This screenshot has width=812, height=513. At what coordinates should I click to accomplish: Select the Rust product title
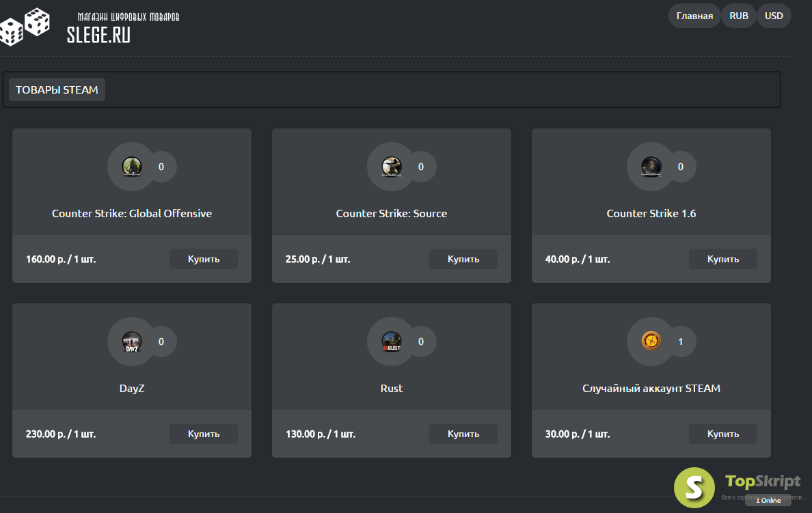coord(392,388)
